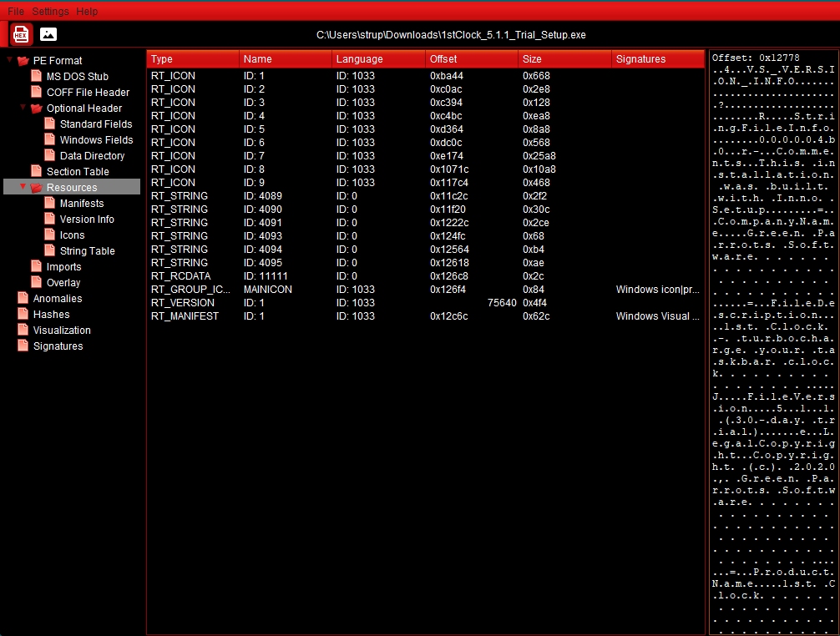Open the File menu
The image size is (840, 636).
coord(16,11)
